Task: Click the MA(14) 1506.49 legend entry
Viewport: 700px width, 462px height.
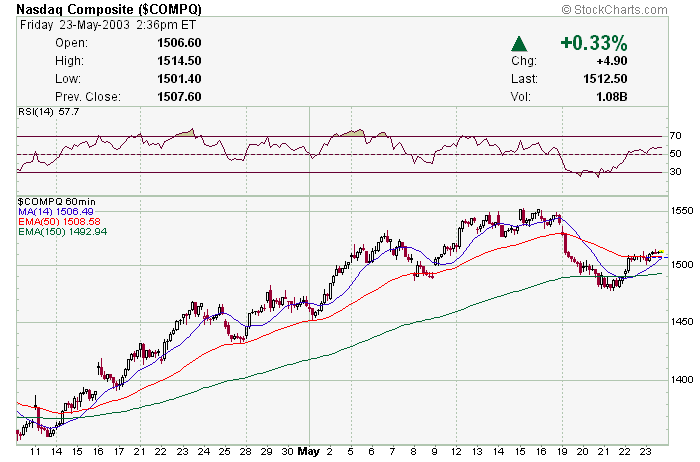Action: [56, 212]
